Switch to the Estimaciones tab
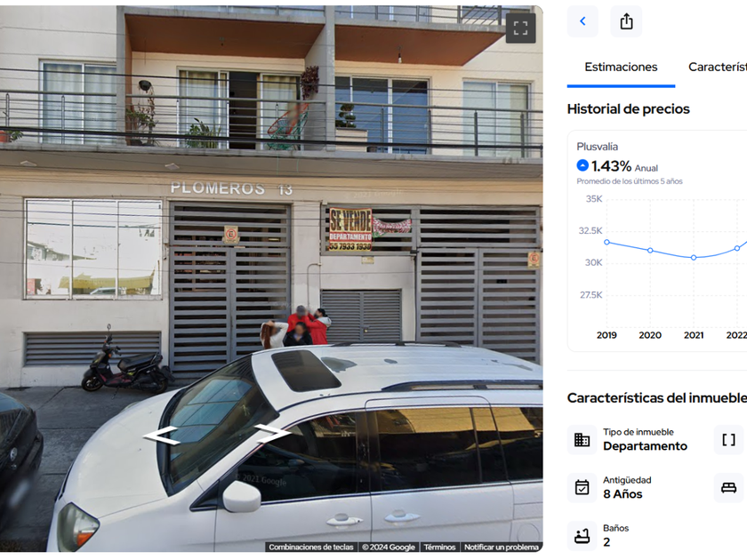 [x=621, y=68]
